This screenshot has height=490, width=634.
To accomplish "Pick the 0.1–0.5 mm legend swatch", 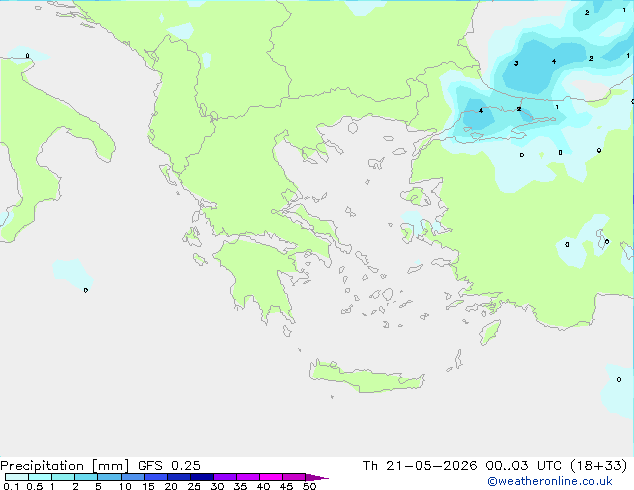I will point(17,477).
